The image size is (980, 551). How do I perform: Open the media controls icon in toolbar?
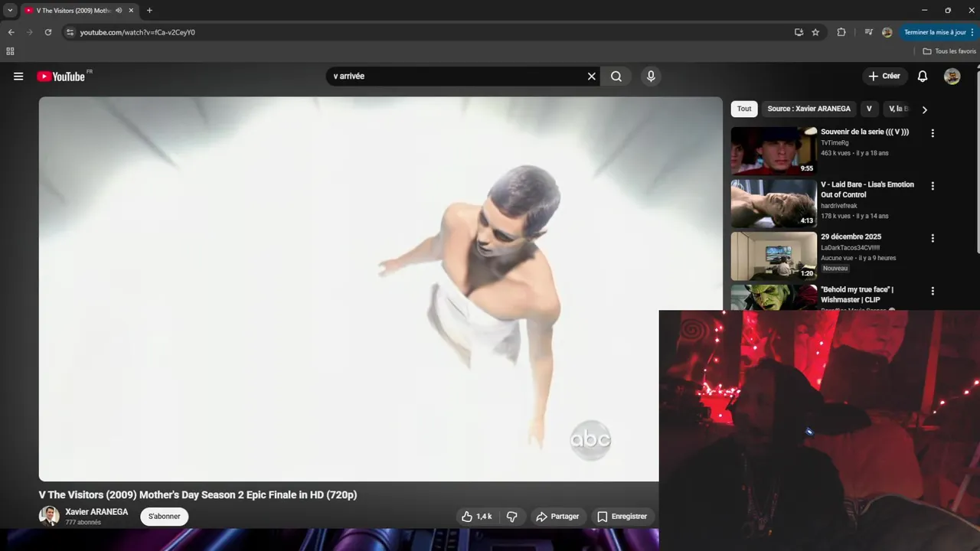point(868,32)
